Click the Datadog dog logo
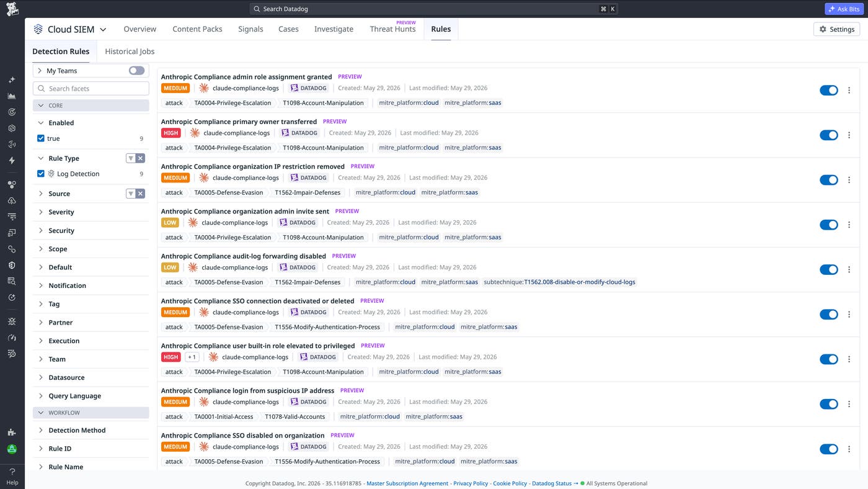 point(12,9)
